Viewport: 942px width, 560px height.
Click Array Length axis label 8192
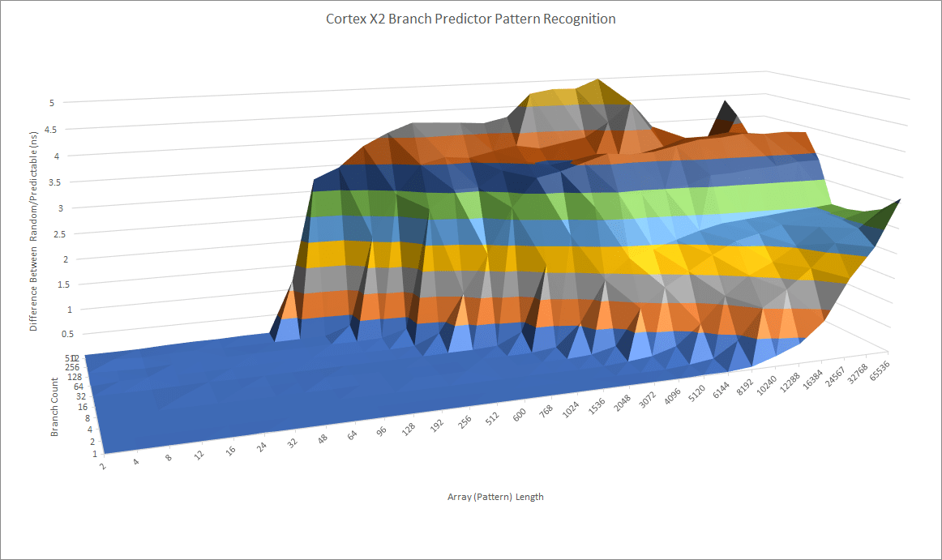point(745,387)
